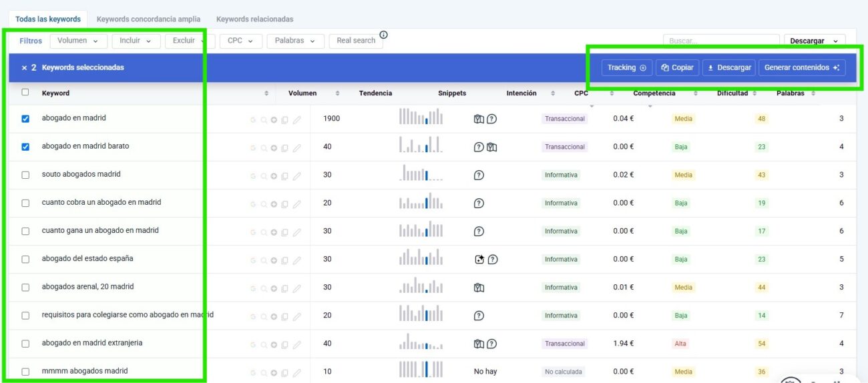Sort by Volumen column arrows
This screenshot has height=383, width=868.
click(337, 93)
